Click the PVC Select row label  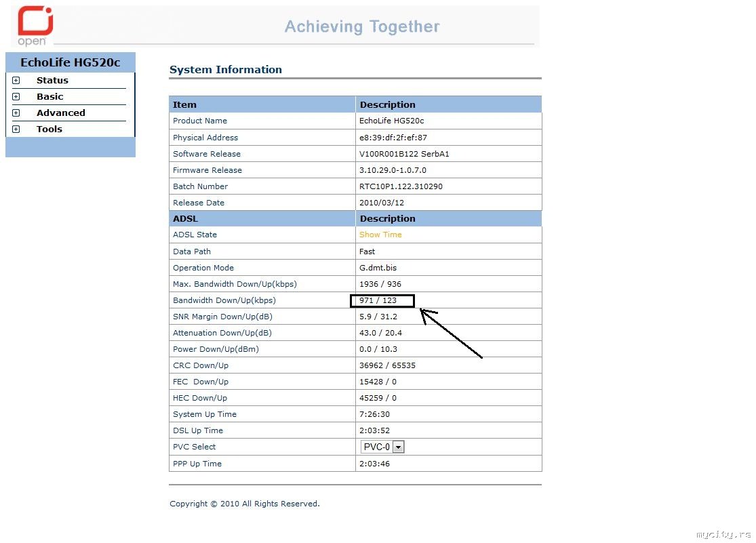coord(195,447)
